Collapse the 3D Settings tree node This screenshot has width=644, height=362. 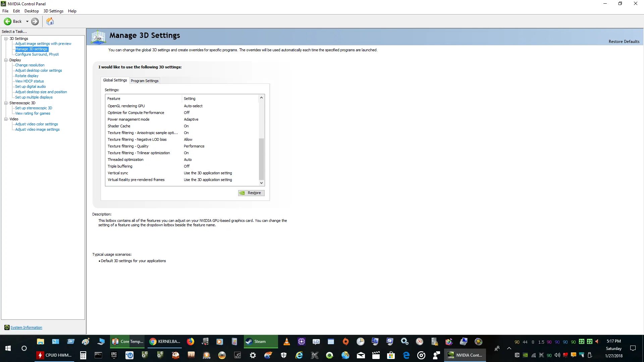click(x=6, y=39)
